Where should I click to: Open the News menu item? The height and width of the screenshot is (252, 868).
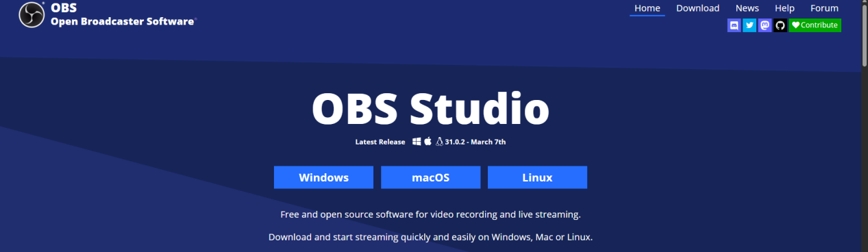tap(747, 8)
